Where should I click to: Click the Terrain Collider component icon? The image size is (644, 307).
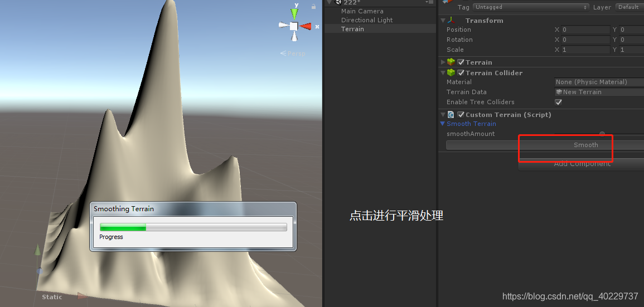[x=451, y=72]
